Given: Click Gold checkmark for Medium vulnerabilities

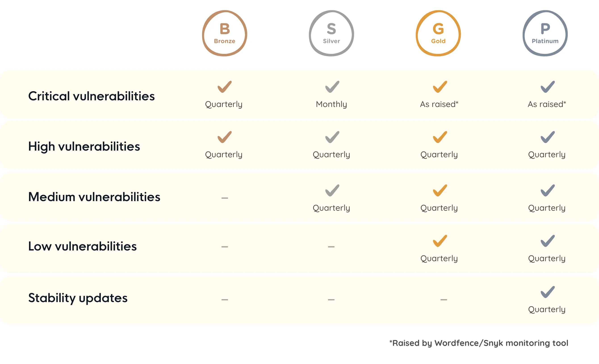Looking at the screenshot, I should point(440,190).
